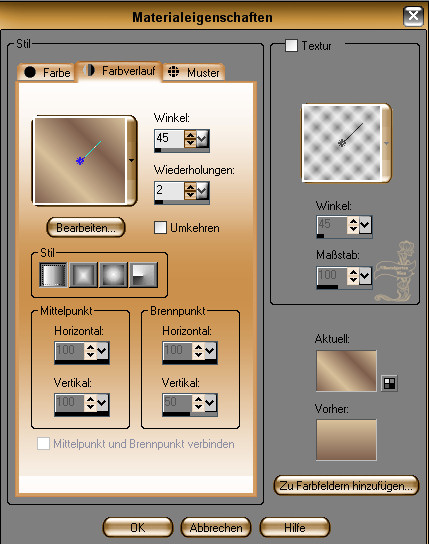This screenshot has width=429, height=544.
Task: Click the Bearbeiten... button
Action: (x=86, y=228)
